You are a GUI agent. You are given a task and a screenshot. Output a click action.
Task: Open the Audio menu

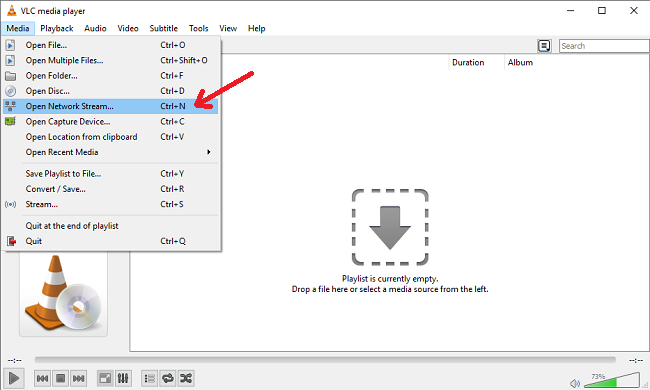[x=95, y=28]
